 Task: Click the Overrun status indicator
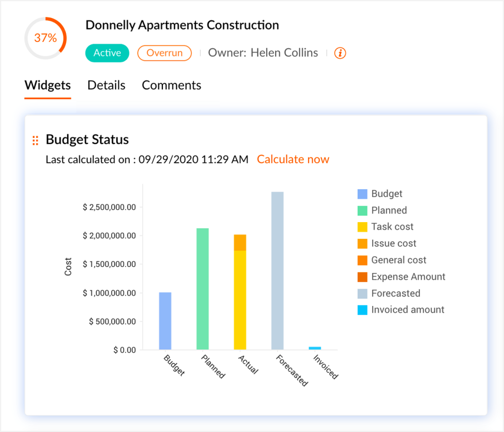(x=164, y=53)
